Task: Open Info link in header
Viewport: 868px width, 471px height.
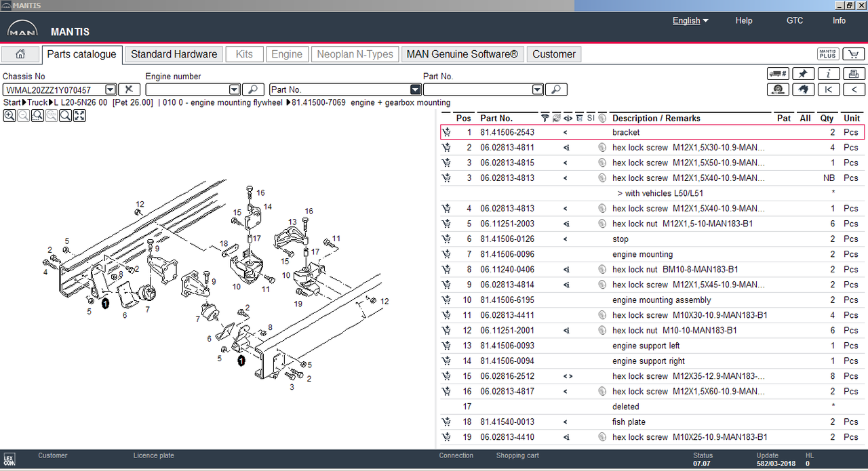Action: pyautogui.click(x=840, y=20)
